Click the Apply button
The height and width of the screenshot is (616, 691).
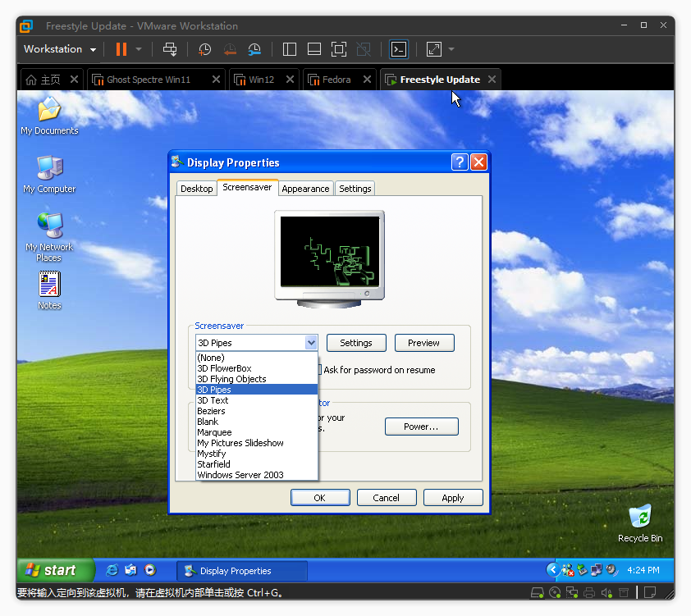coord(453,498)
